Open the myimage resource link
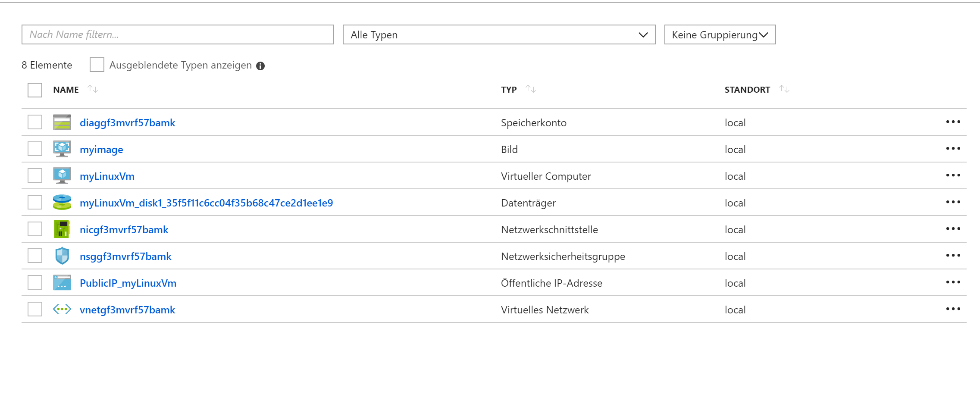 [101, 150]
